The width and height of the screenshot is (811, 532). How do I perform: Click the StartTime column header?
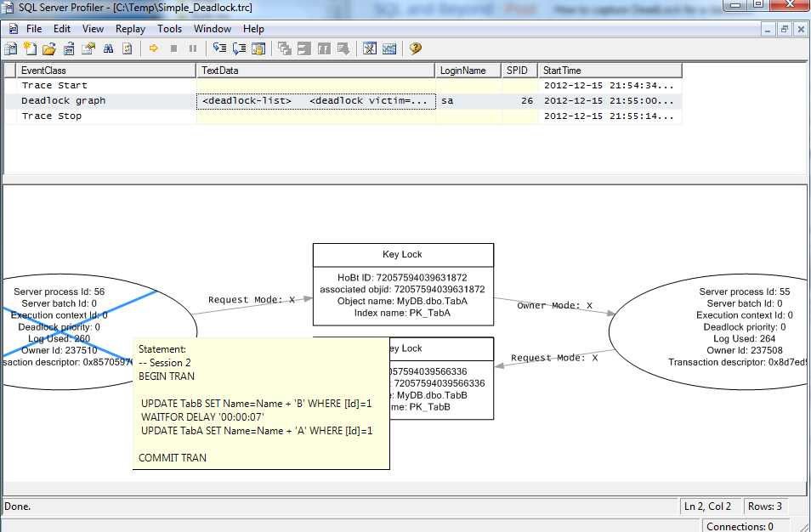610,71
